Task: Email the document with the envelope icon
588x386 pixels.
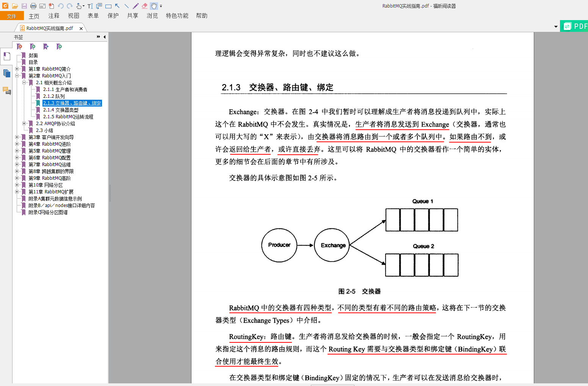Action: pyautogui.click(x=42, y=6)
